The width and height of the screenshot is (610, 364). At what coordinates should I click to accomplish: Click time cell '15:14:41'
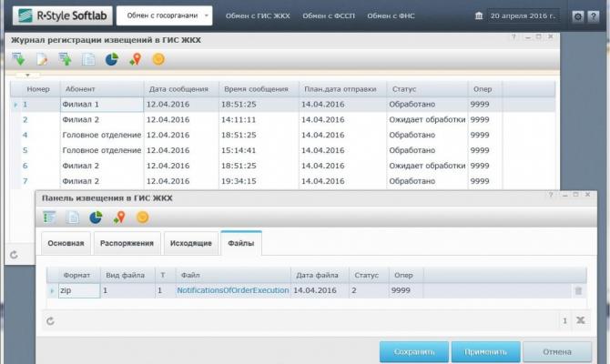click(x=239, y=150)
